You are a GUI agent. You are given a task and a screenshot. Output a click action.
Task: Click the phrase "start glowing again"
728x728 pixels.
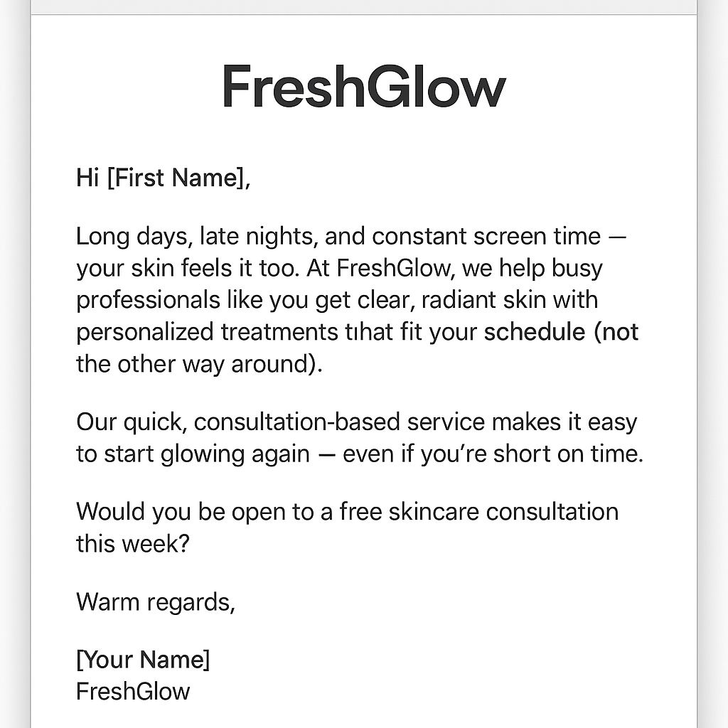click(x=206, y=453)
